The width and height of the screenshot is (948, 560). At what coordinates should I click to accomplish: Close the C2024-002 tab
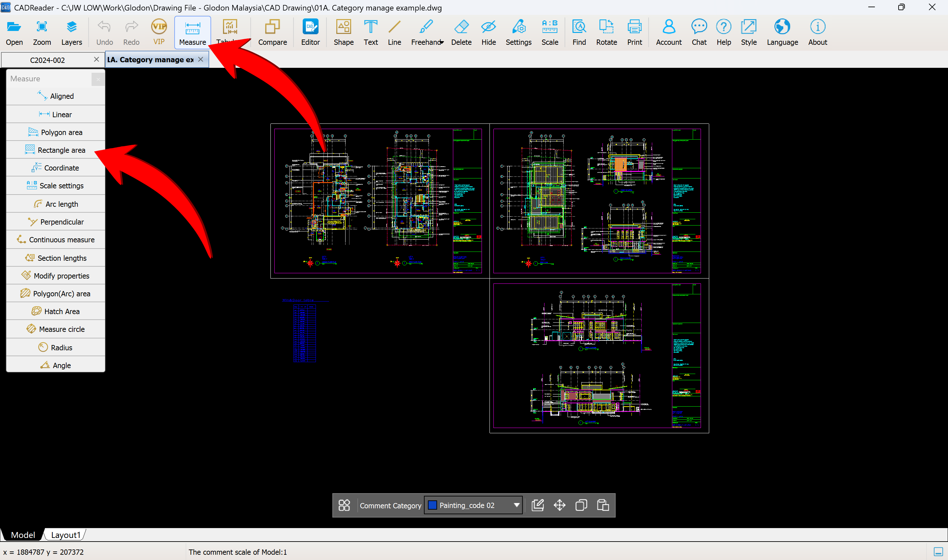(x=96, y=60)
